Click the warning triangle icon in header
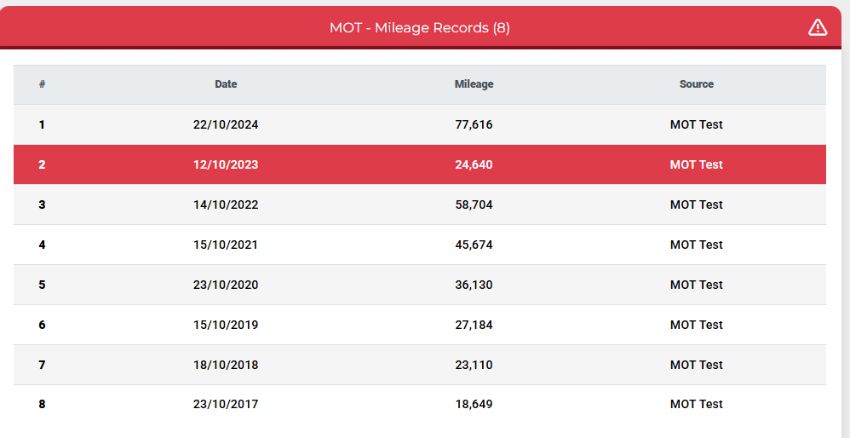850x438 pixels. tap(817, 28)
